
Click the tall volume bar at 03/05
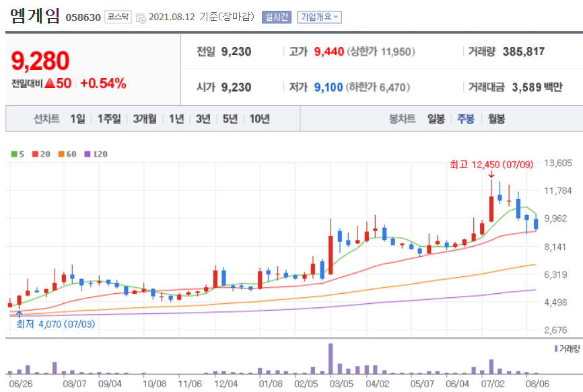(331, 358)
